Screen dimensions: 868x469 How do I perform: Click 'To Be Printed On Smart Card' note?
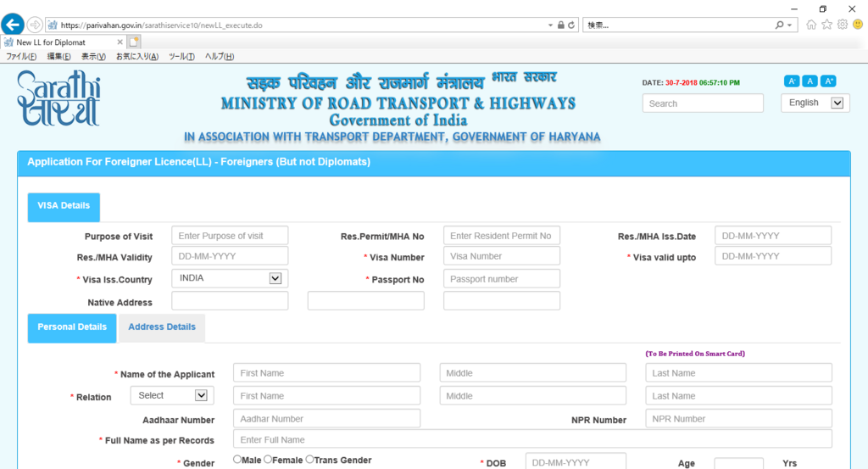coord(695,354)
